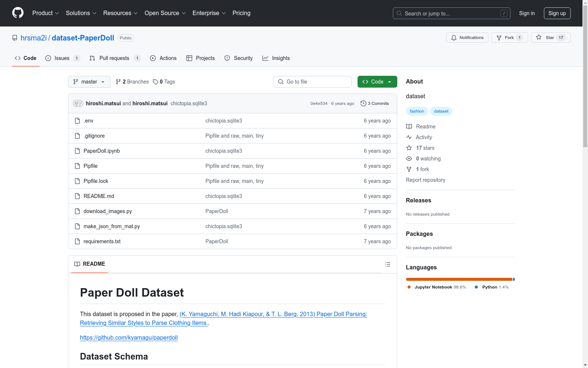Click the PaperDoll.ipynb file icon
Screen dimensions: 588x368
coord(77,151)
